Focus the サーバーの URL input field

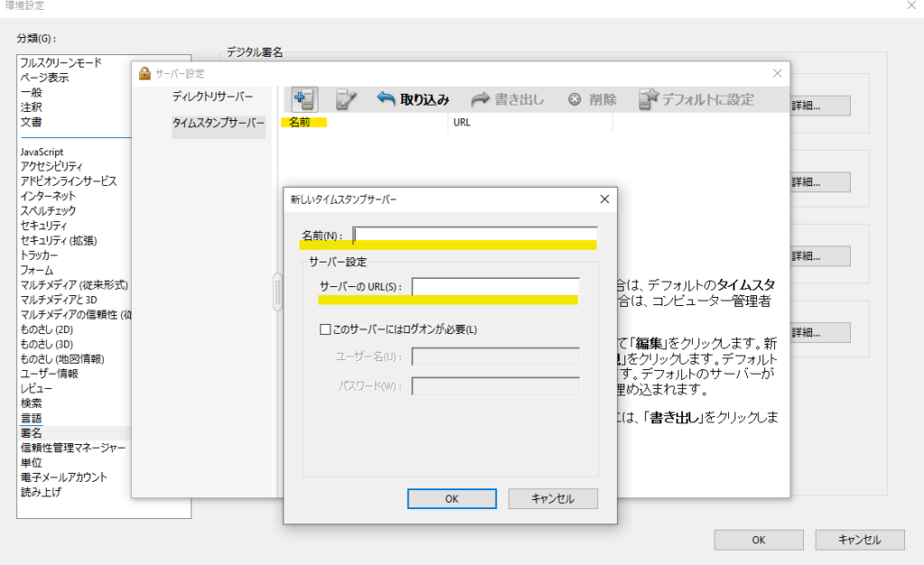point(495,287)
